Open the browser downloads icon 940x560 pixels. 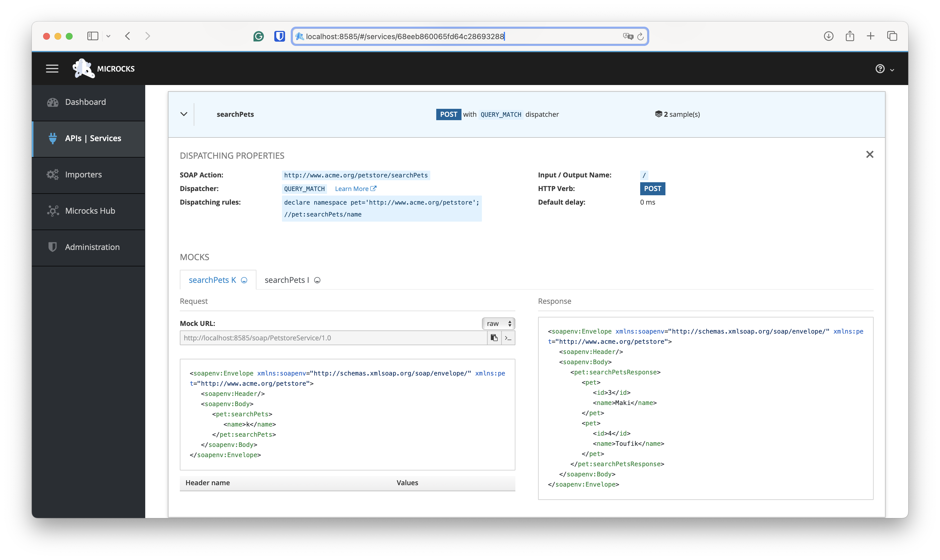coord(828,36)
